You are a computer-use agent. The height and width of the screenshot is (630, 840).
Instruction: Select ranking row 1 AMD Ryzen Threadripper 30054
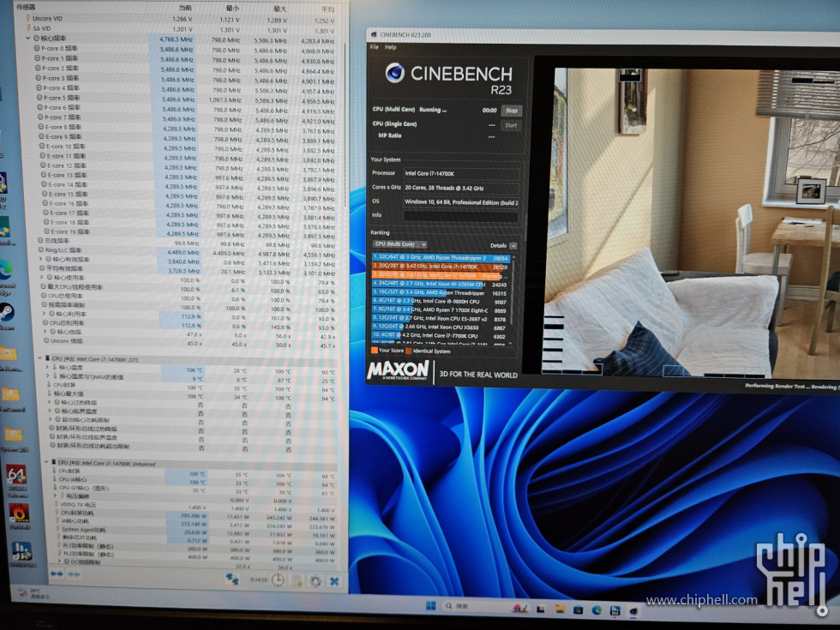coord(441,258)
